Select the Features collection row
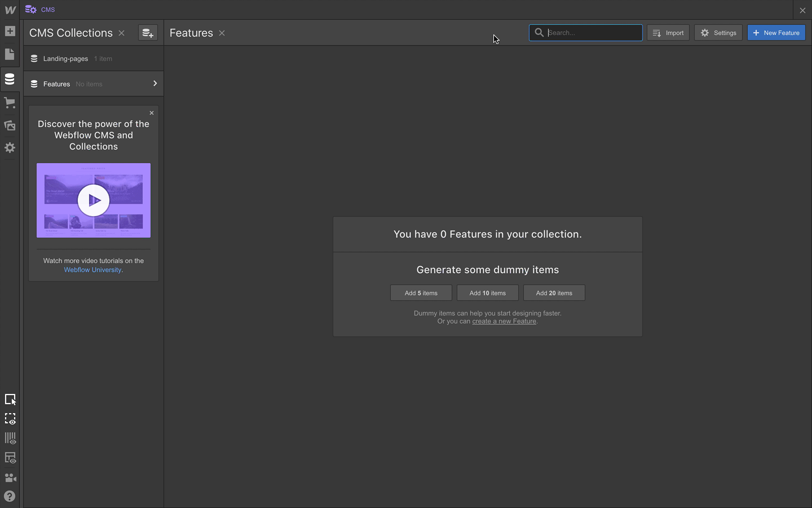 [x=94, y=84]
